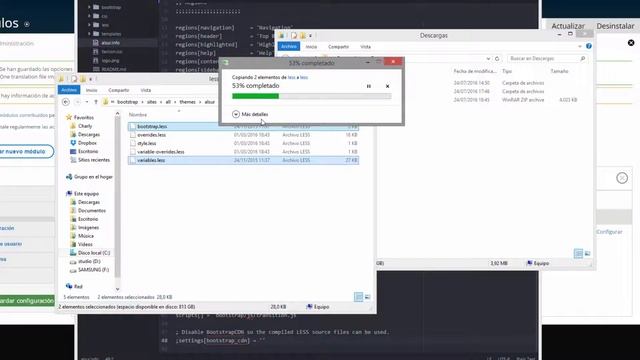Open Favoritos in navigation pane
Image resolution: width=640 pixels, height=360 pixels.
click(x=80, y=118)
